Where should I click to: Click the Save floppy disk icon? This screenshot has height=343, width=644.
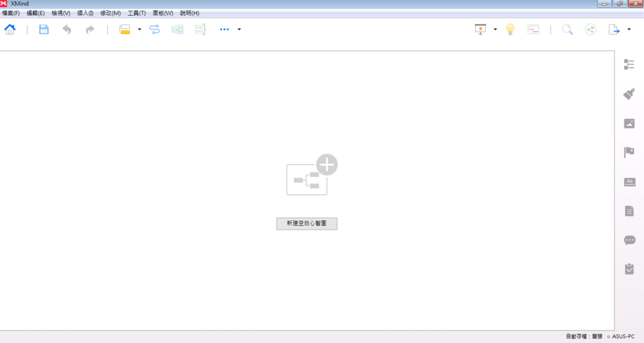pyautogui.click(x=43, y=29)
